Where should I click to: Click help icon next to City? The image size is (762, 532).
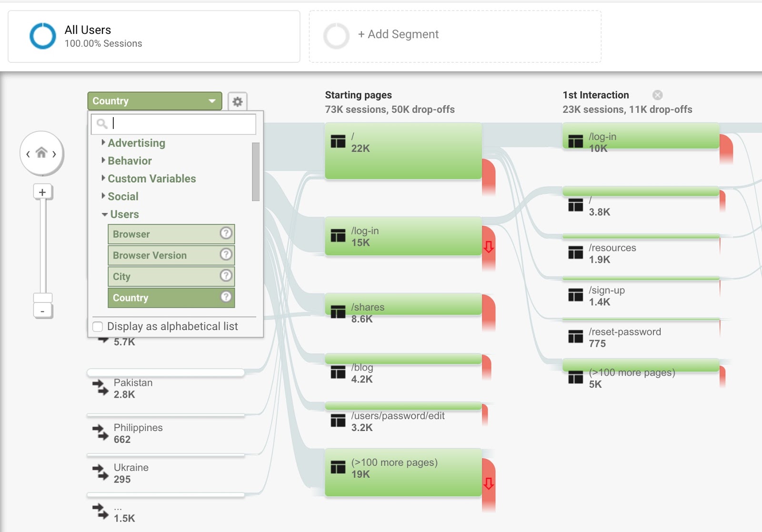[x=226, y=276]
